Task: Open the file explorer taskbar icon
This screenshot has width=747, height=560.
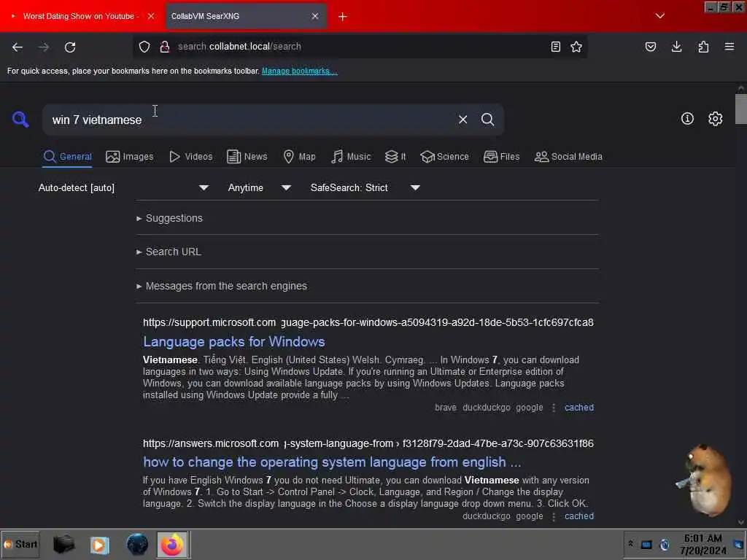Action: point(64,544)
